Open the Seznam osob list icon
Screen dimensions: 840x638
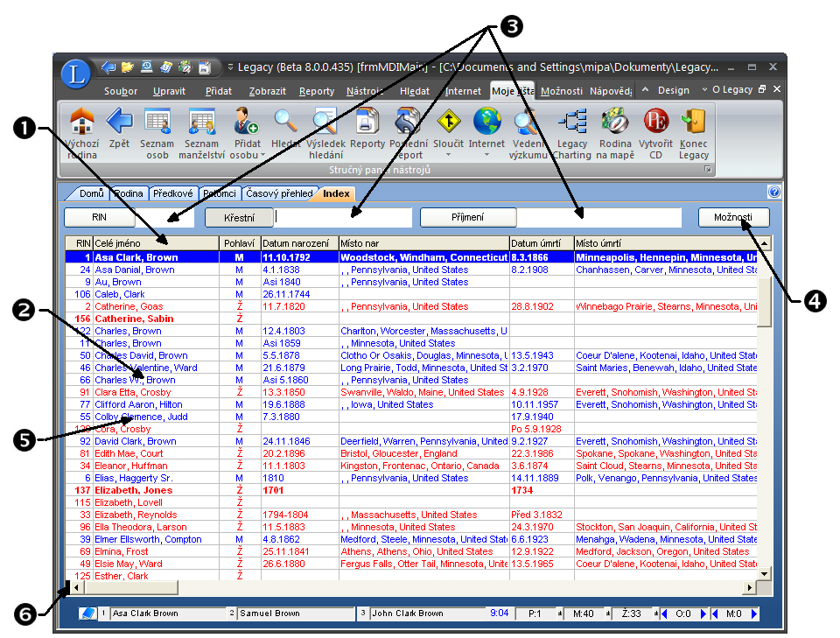pyautogui.click(x=158, y=122)
